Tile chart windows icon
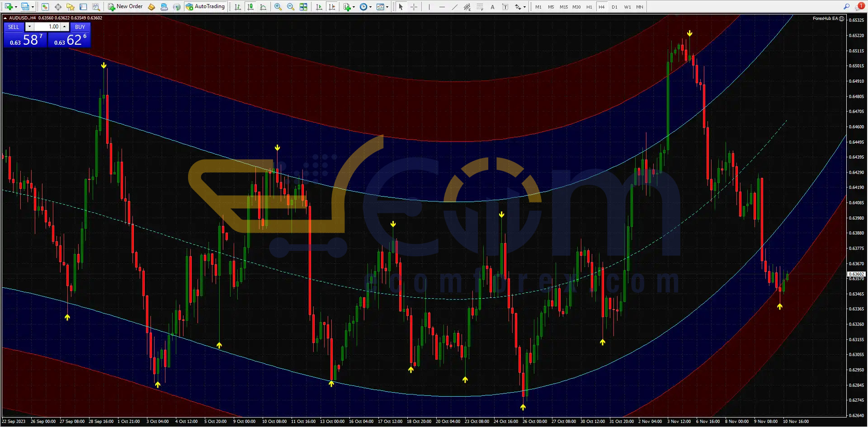Image resolution: width=868 pixels, height=427 pixels. coord(303,7)
